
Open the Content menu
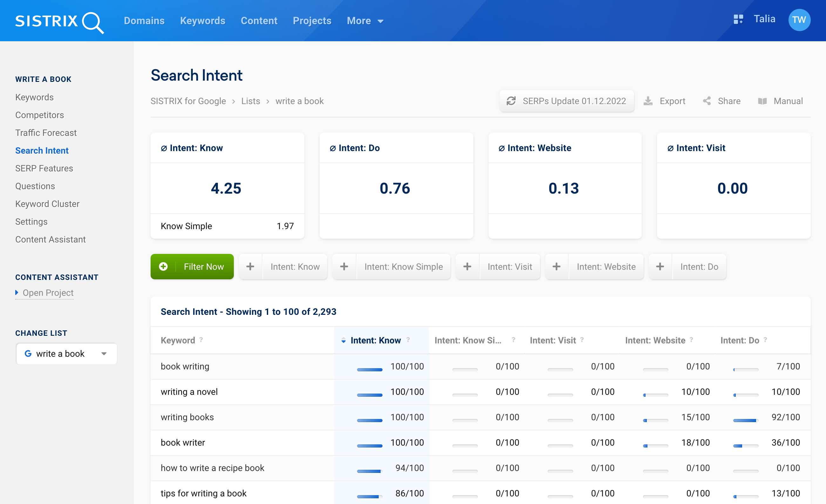pos(259,21)
